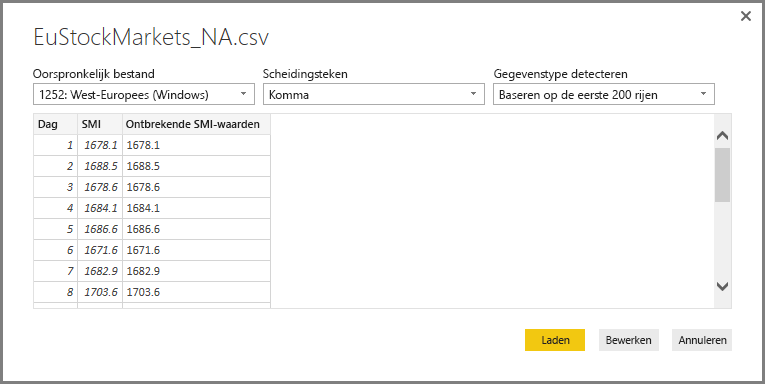Click the scroll down arrow of preview
The image size is (765, 384).
pyautogui.click(x=723, y=286)
